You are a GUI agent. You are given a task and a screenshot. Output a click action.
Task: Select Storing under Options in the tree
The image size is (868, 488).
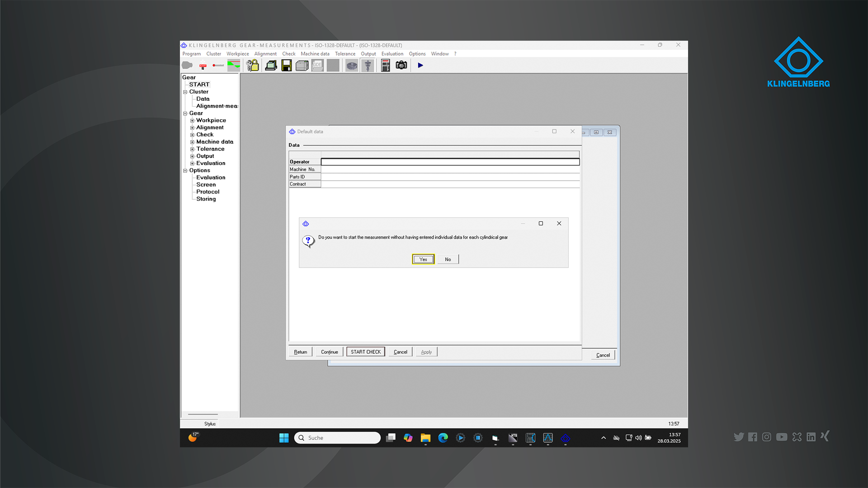point(206,199)
